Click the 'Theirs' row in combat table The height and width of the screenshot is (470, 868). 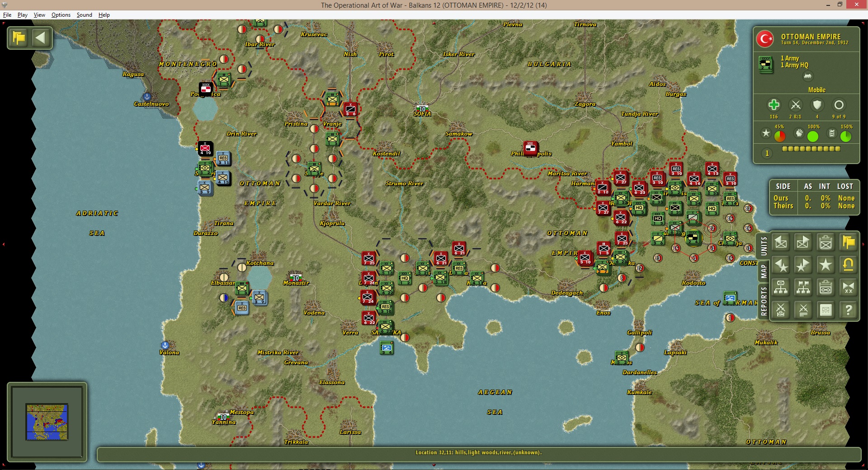[814, 206]
